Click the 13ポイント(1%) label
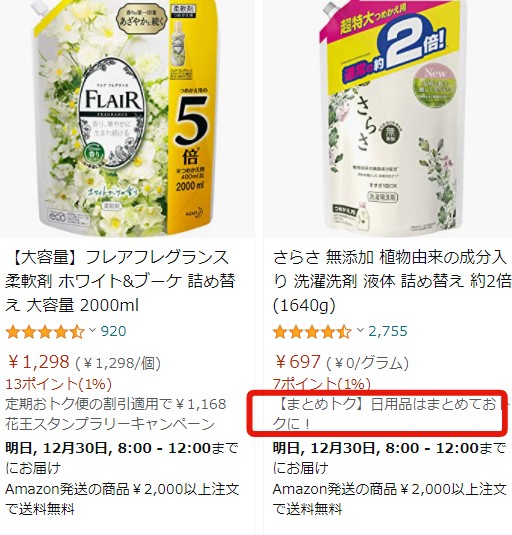The height and width of the screenshot is (535, 512). pyautogui.click(x=58, y=384)
